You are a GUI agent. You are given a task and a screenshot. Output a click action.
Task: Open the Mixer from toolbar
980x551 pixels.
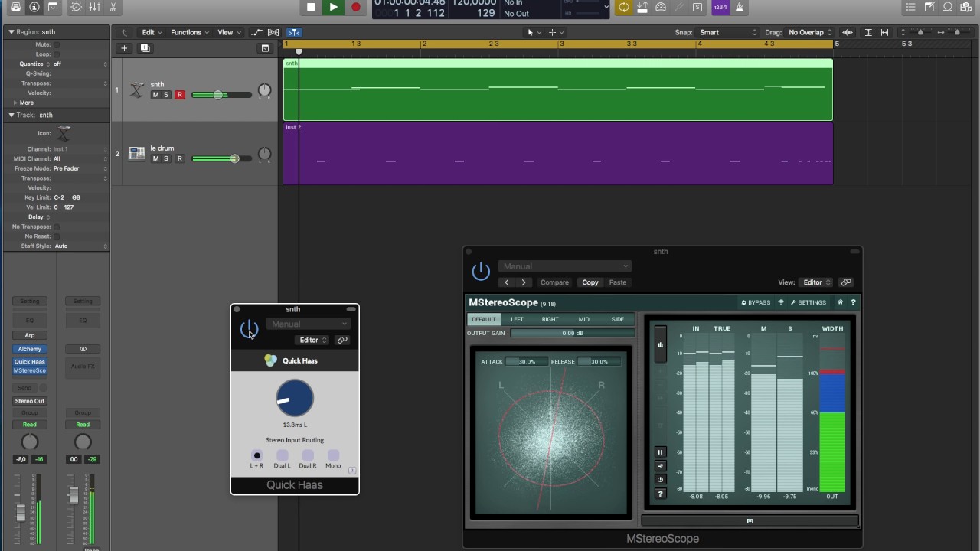(94, 7)
